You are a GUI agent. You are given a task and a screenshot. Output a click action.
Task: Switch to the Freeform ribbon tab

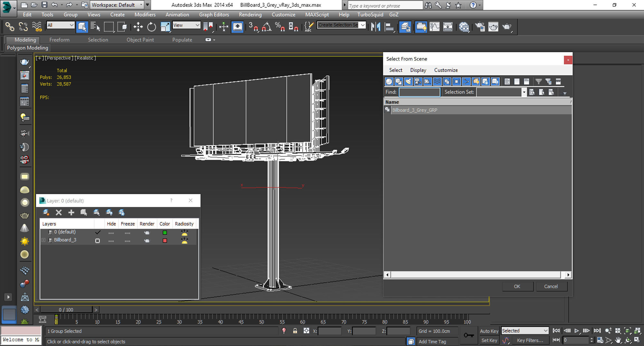click(x=59, y=40)
